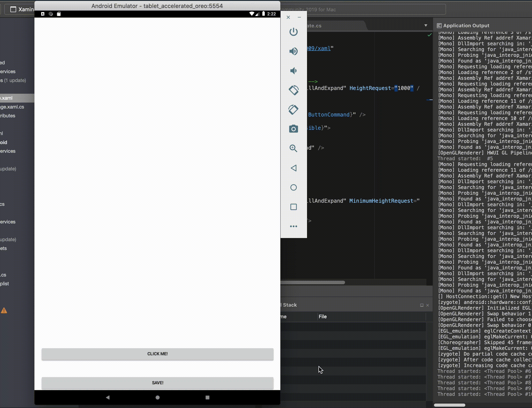
Task: Open the .xaml.cs file in solution tree
Action: point(12,107)
